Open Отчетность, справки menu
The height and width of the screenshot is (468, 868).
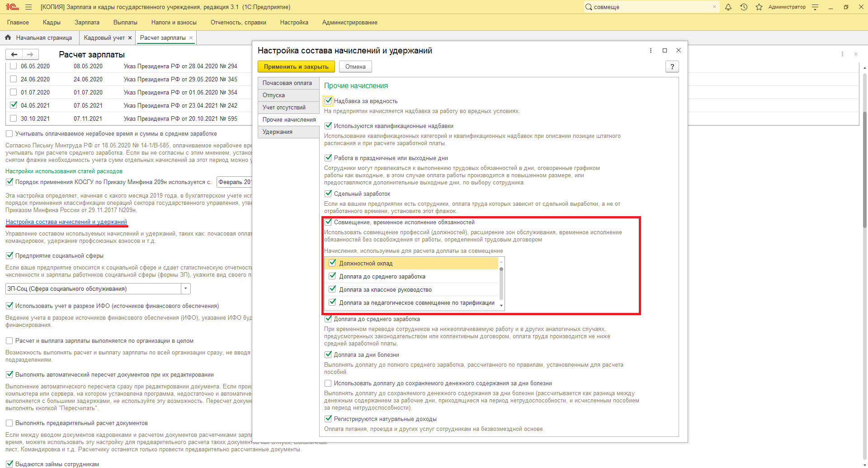238,22
